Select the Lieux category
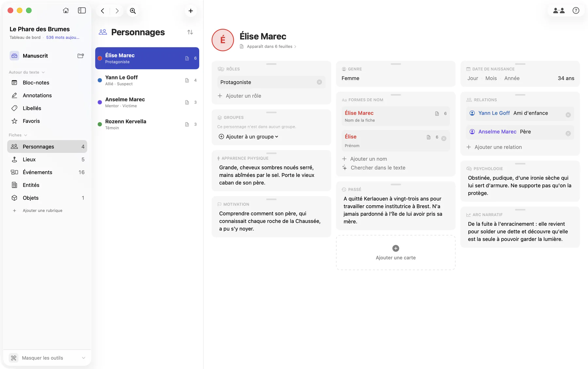588x369 pixels. pos(47,159)
